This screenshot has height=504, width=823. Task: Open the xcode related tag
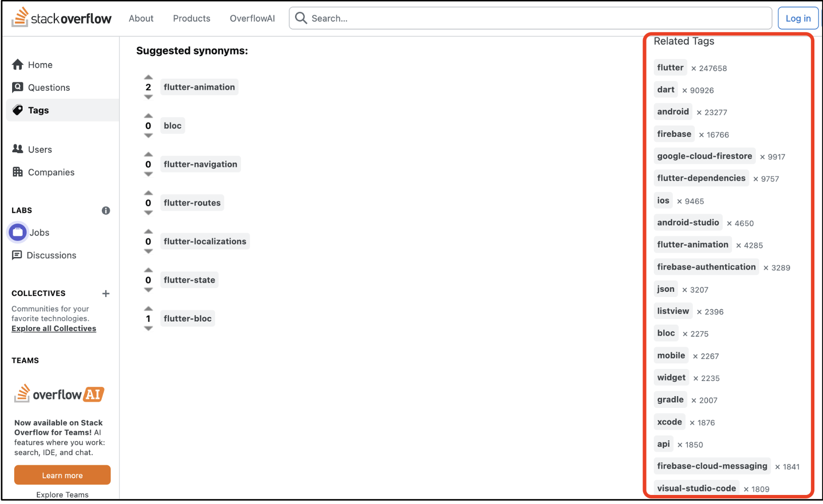click(x=670, y=422)
